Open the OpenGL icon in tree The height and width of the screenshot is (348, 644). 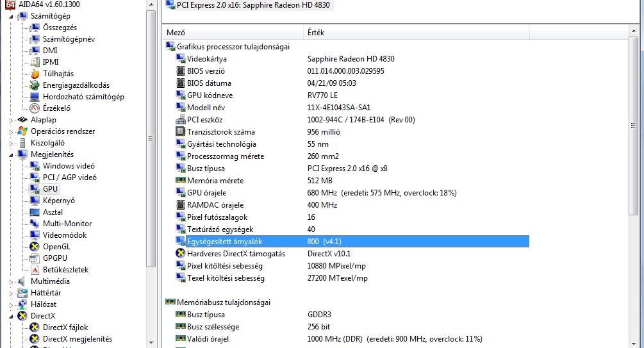pyautogui.click(x=35, y=247)
